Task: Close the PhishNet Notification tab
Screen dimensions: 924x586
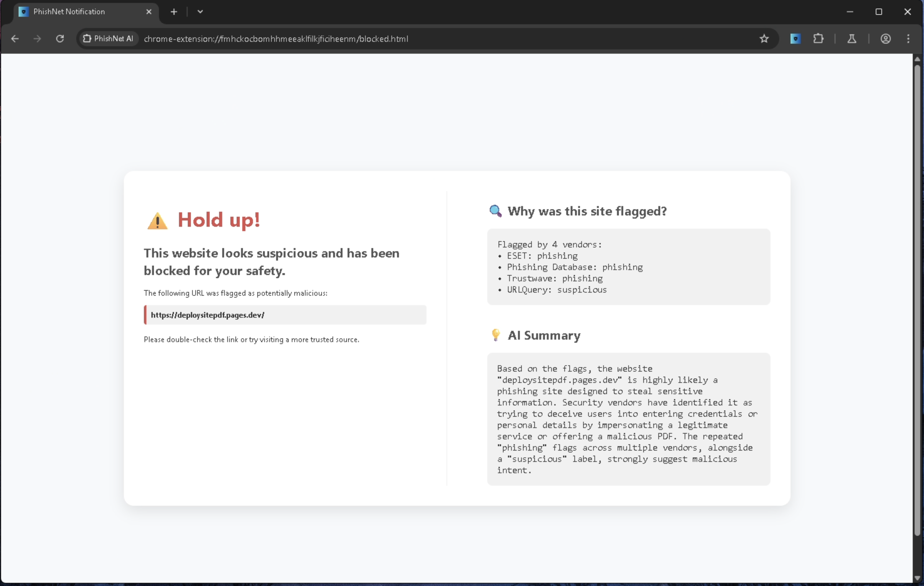Action: tap(149, 12)
